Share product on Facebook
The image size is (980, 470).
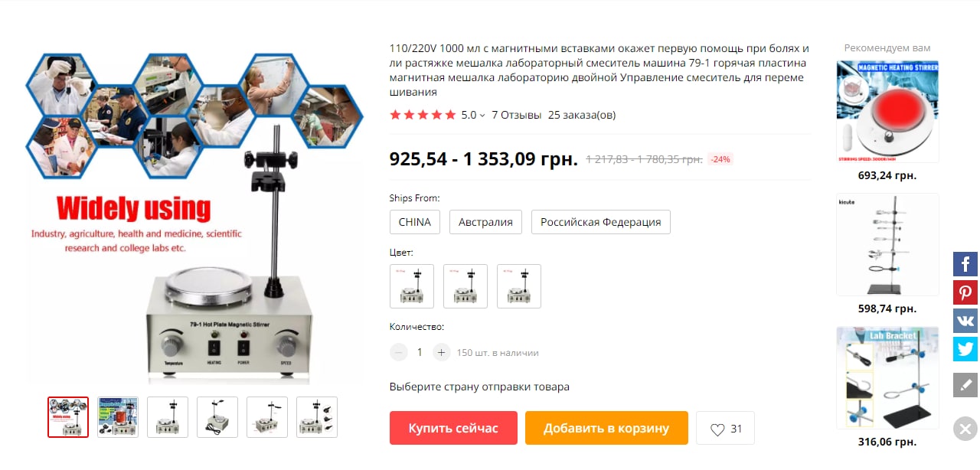(x=965, y=264)
